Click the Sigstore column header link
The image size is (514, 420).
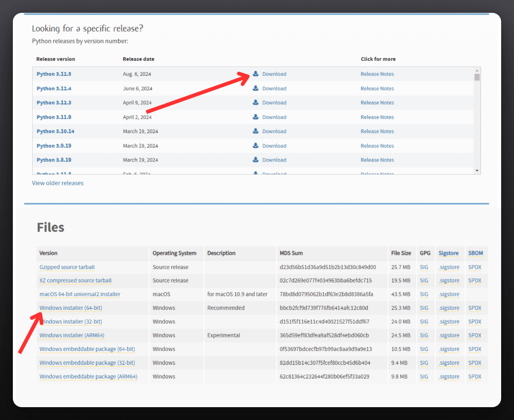[x=448, y=253]
